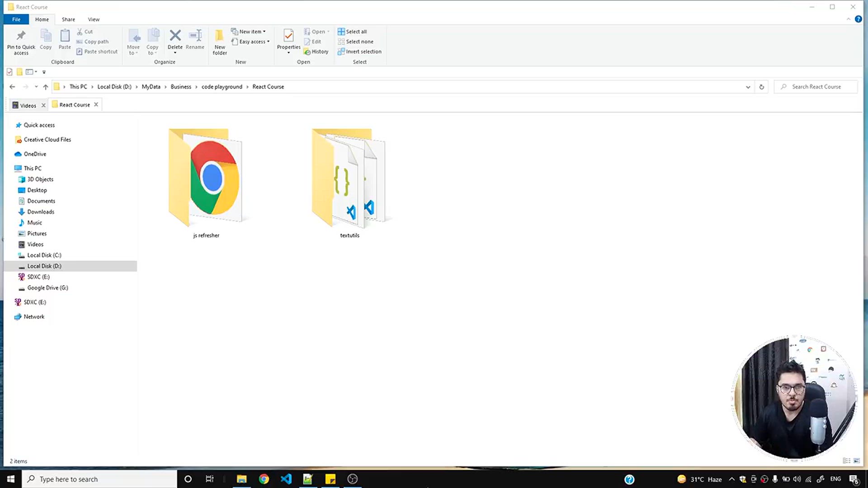Screen dimensions: 868x488
Task: Close the Videos tab
Action: pyautogui.click(x=43, y=105)
